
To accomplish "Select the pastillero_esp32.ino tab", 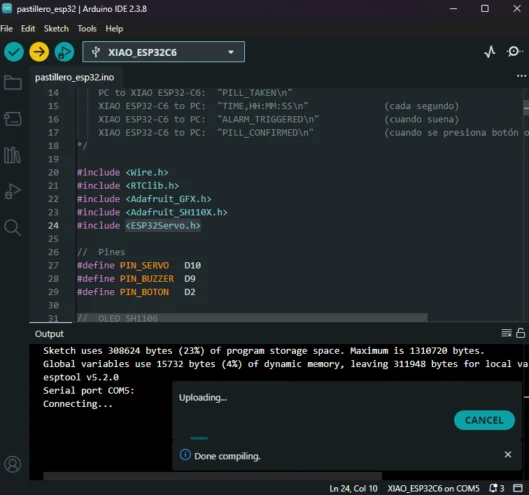I will pos(75,77).
